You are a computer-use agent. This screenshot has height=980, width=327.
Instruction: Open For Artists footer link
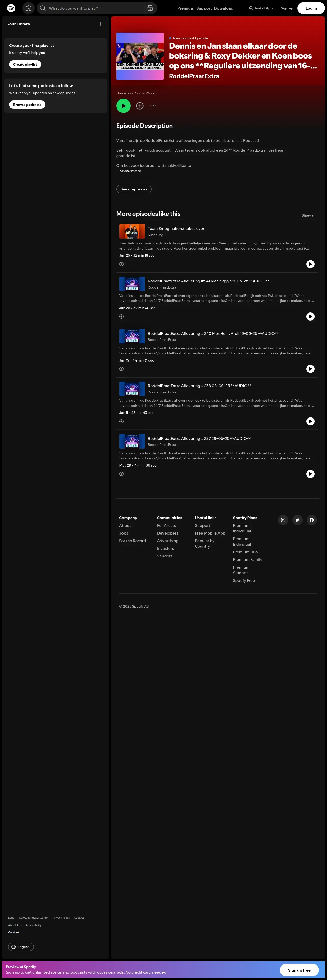pos(166,526)
